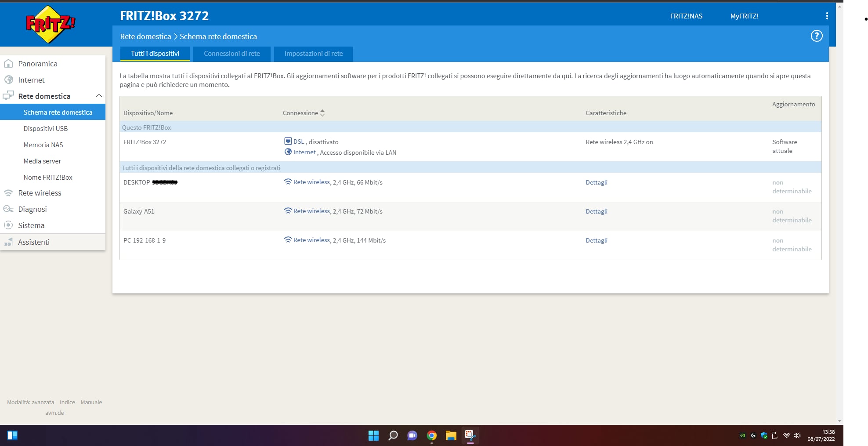Open the widgets icon at the taskbar's left end
Image resolution: width=868 pixels, height=446 pixels.
tap(12, 435)
